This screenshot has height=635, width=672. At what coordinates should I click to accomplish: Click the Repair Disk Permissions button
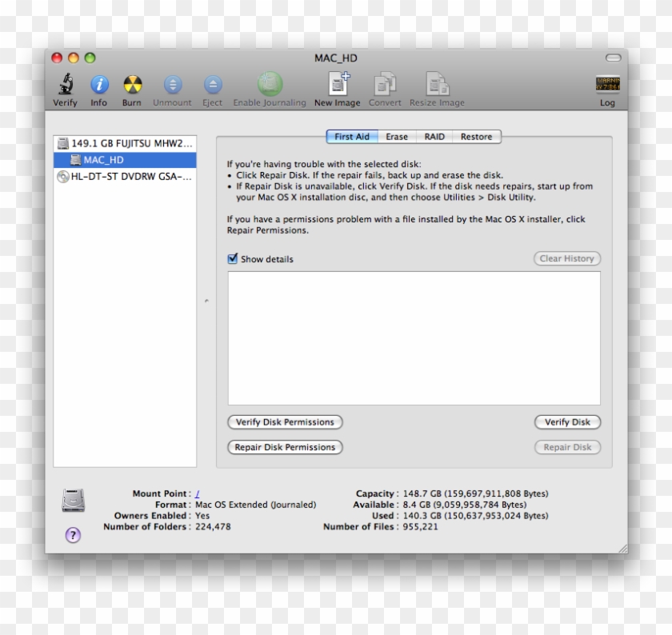pos(285,446)
